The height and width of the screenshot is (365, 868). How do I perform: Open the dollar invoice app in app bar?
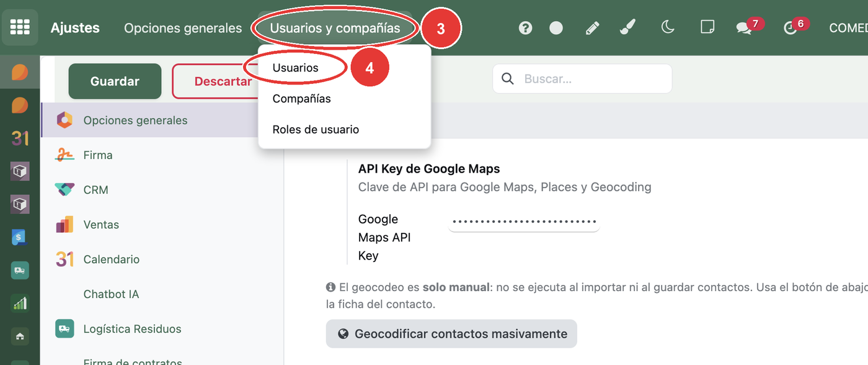click(x=20, y=237)
